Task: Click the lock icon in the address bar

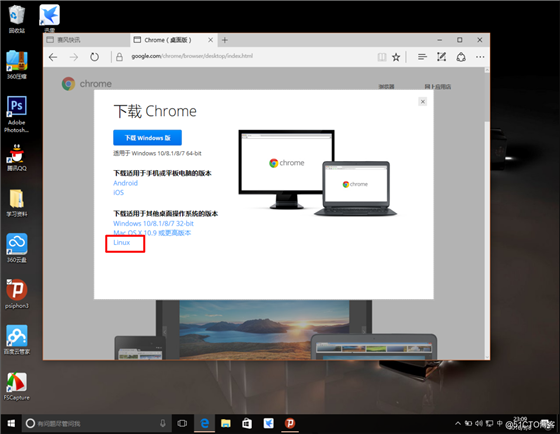Action: tap(119, 57)
